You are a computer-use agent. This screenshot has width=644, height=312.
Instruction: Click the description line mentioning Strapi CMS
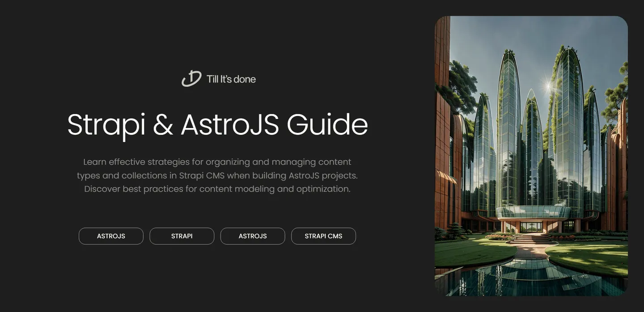point(217,175)
